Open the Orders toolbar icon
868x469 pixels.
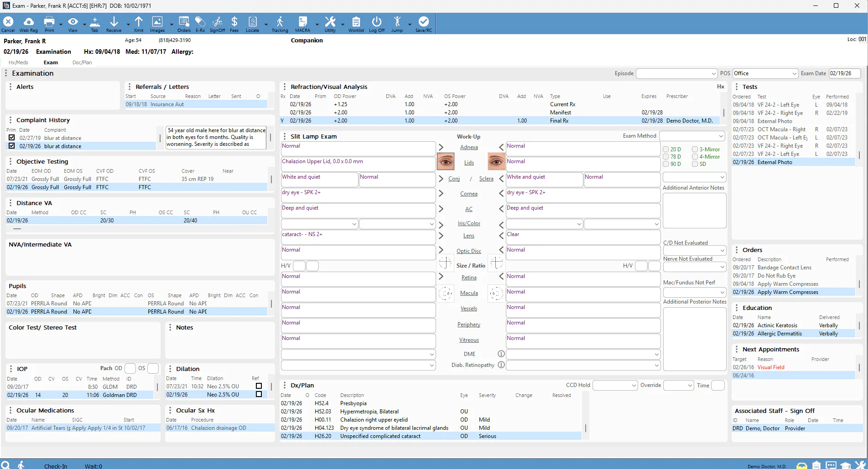[x=184, y=24]
